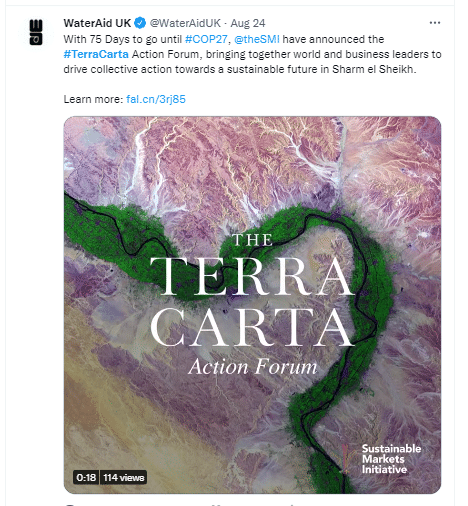Click the Sustainable Markets Initiative fern emblem
The height and width of the screenshot is (506, 468).
(x=347, y=459)
